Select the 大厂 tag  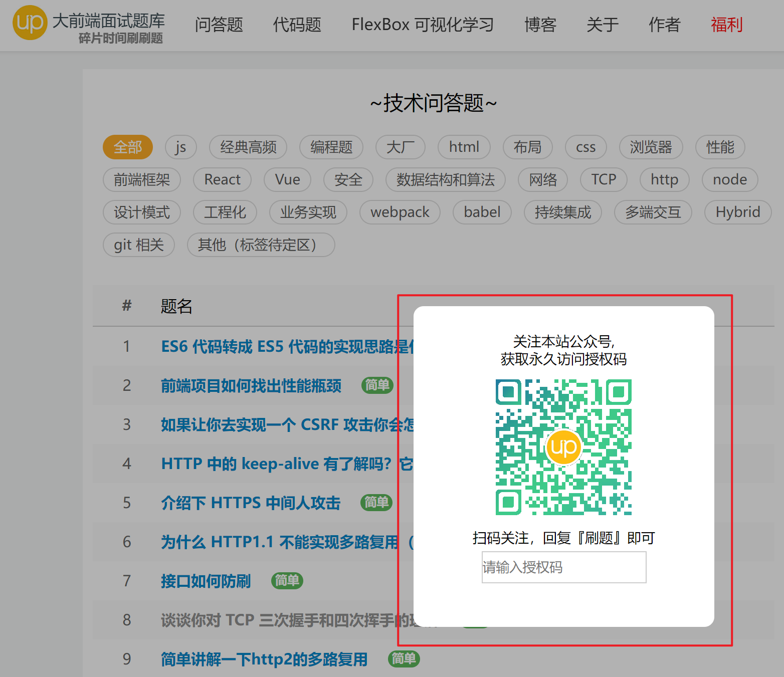pyautogui.click(x=401, y=147)
